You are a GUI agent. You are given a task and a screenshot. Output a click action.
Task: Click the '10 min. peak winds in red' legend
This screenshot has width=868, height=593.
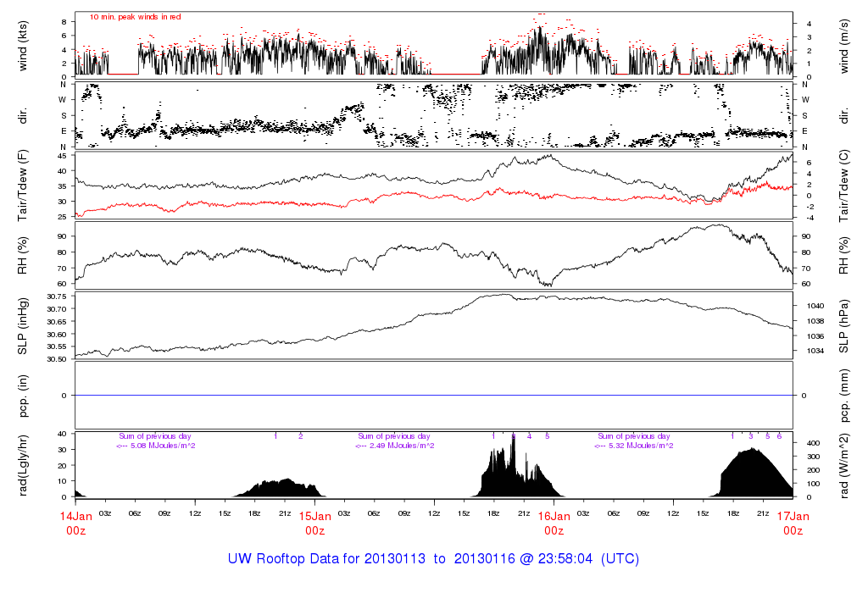[135, 17]
